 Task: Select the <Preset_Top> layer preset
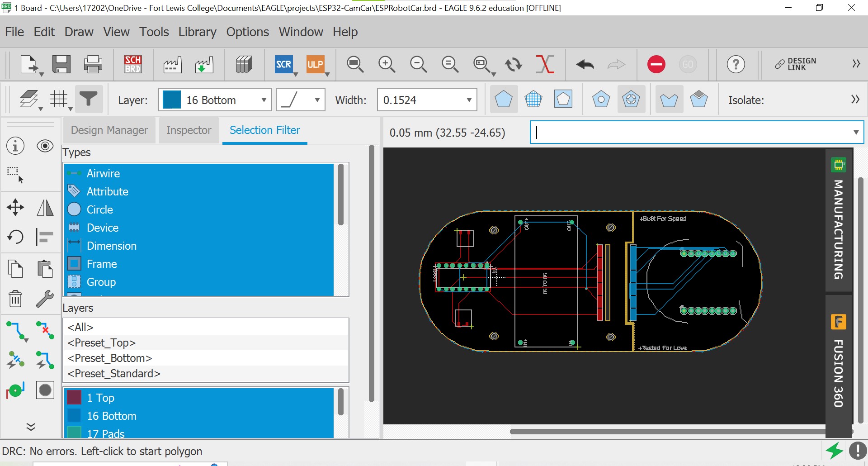click(x=102, y=342)
